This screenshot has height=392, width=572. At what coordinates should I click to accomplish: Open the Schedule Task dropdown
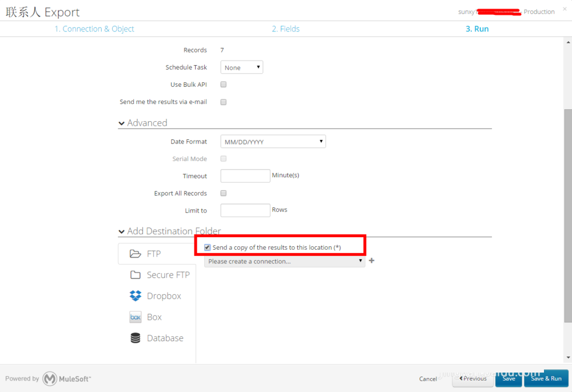point(241,67)
